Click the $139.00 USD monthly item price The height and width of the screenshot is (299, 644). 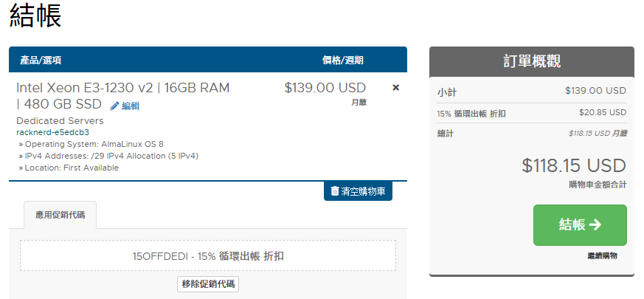(x=325, y=88)
